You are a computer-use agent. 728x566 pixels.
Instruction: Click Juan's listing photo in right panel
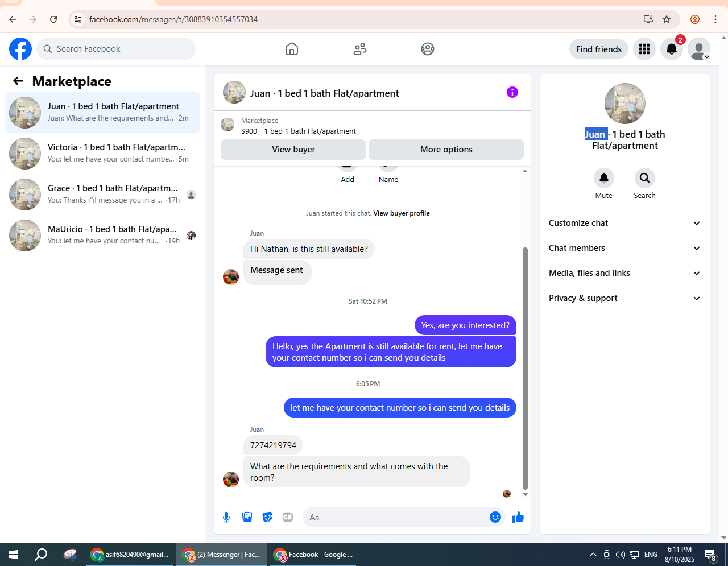625,104
